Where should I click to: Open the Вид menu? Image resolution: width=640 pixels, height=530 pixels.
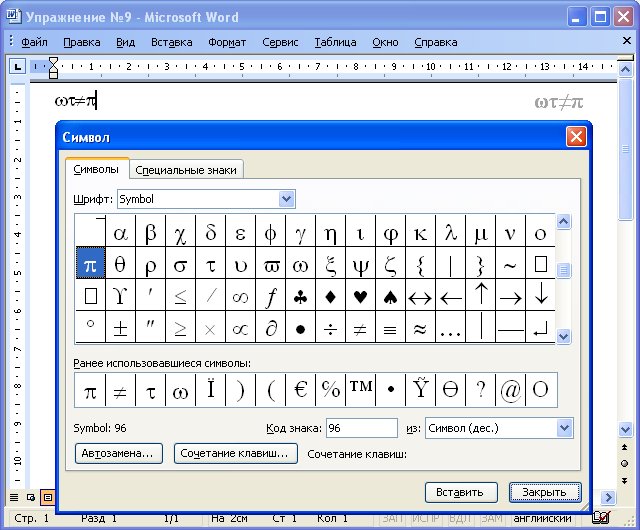coord(125,42)
